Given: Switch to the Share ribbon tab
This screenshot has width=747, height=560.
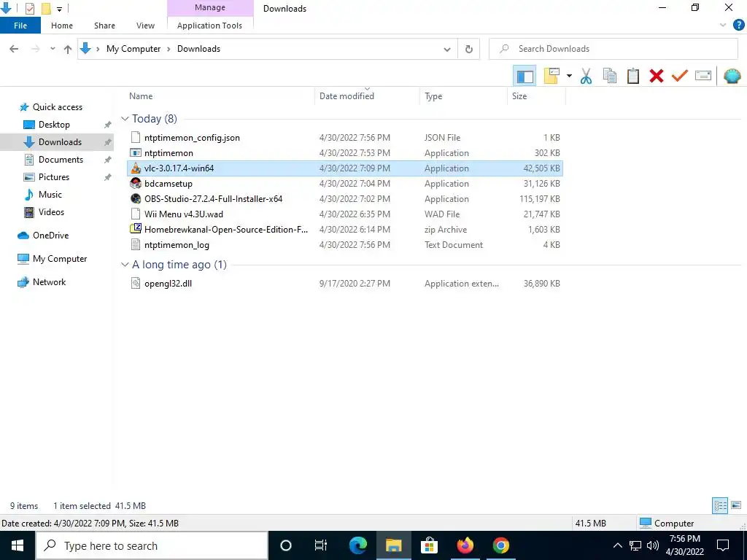Looking at the screenshot, I should click(x=104, y=26).
